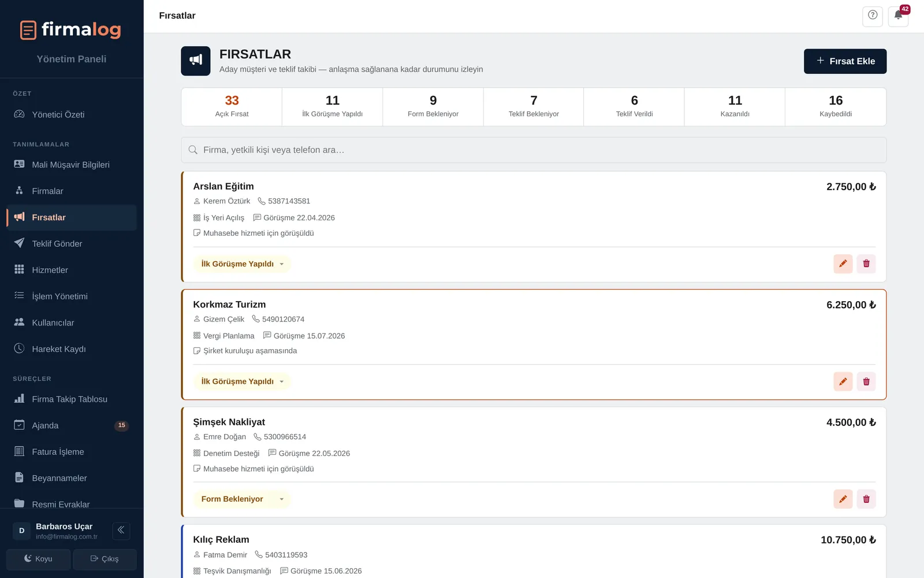Click contact name Kerem Öztürk
This screenshot has height=578, width=924.
226,201
